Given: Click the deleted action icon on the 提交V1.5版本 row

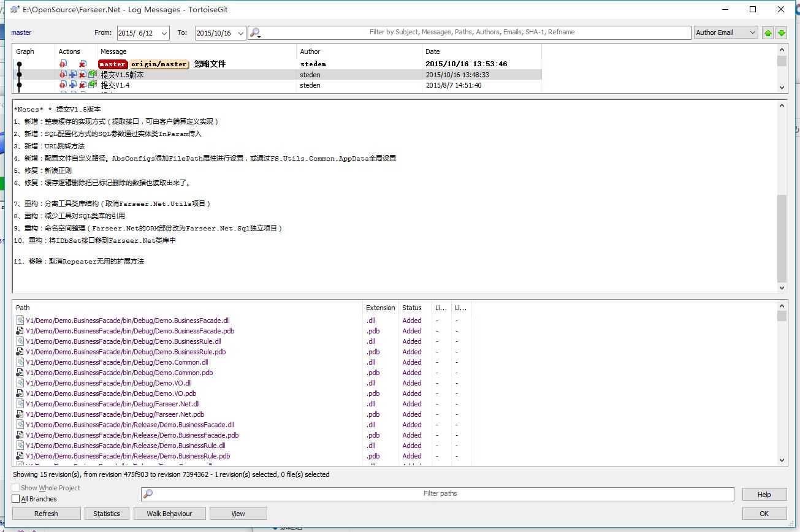Looking at the screenshot, I should 82,75.
